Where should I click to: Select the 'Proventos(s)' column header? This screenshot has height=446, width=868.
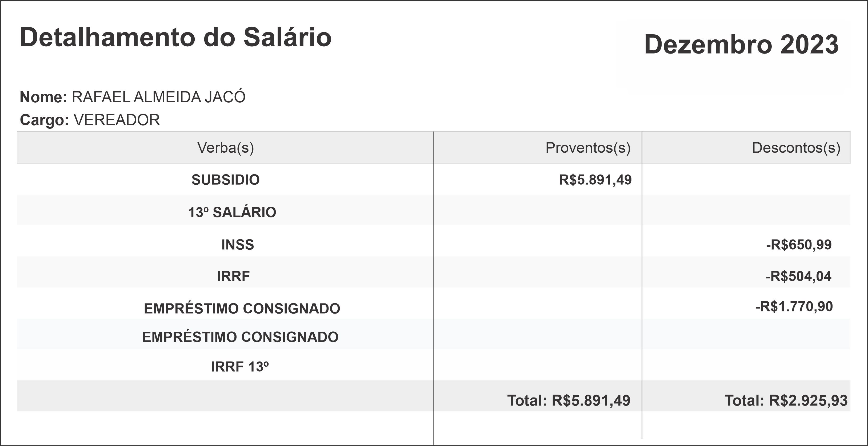588,148
